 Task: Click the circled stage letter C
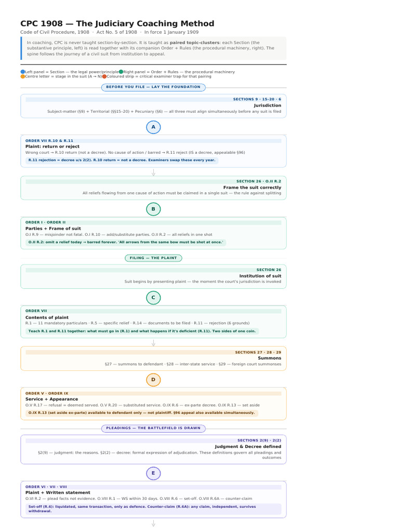(x=153, y=298)
